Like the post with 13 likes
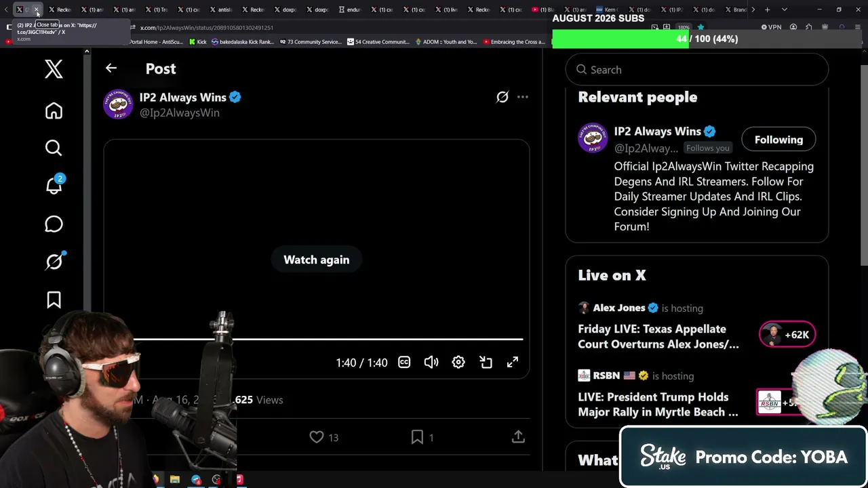 click(323, 437)
